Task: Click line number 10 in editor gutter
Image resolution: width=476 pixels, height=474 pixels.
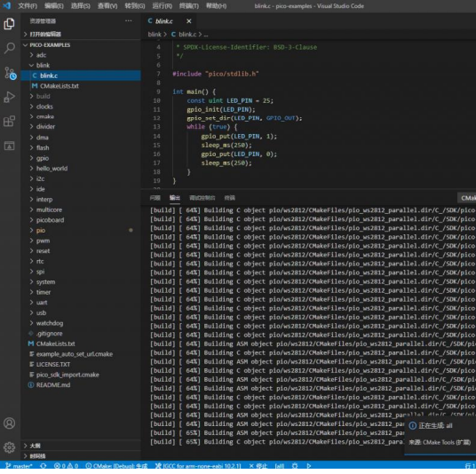Action: pyautogui.click(x=156, y=100)
